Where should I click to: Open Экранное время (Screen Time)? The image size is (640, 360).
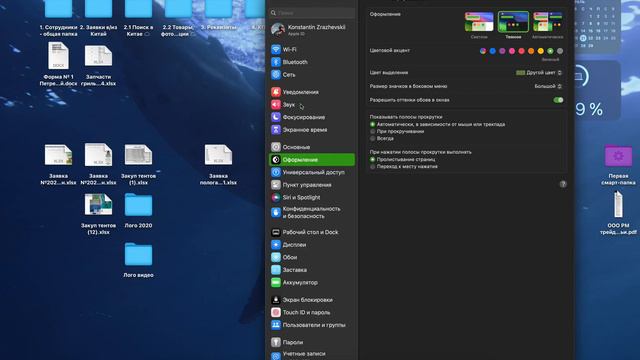point(312,130)
